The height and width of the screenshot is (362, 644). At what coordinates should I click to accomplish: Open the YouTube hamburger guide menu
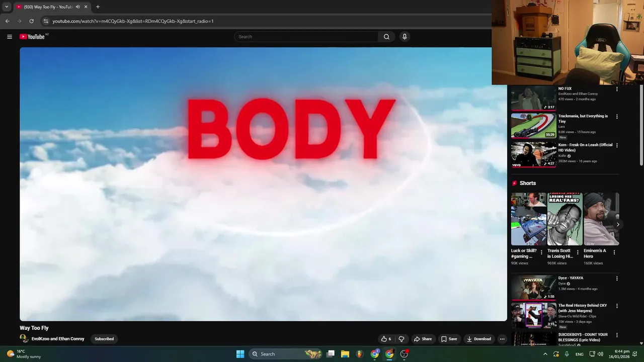9,37
